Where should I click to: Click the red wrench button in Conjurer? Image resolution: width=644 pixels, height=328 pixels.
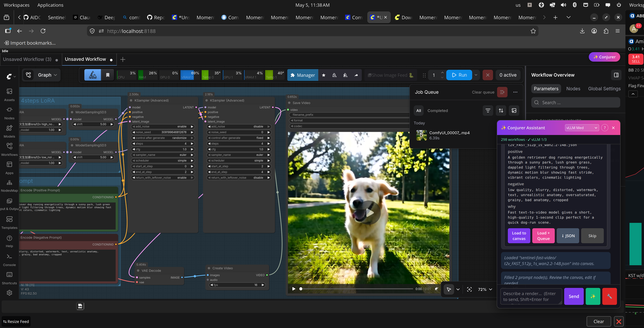[x=609, y=296]
